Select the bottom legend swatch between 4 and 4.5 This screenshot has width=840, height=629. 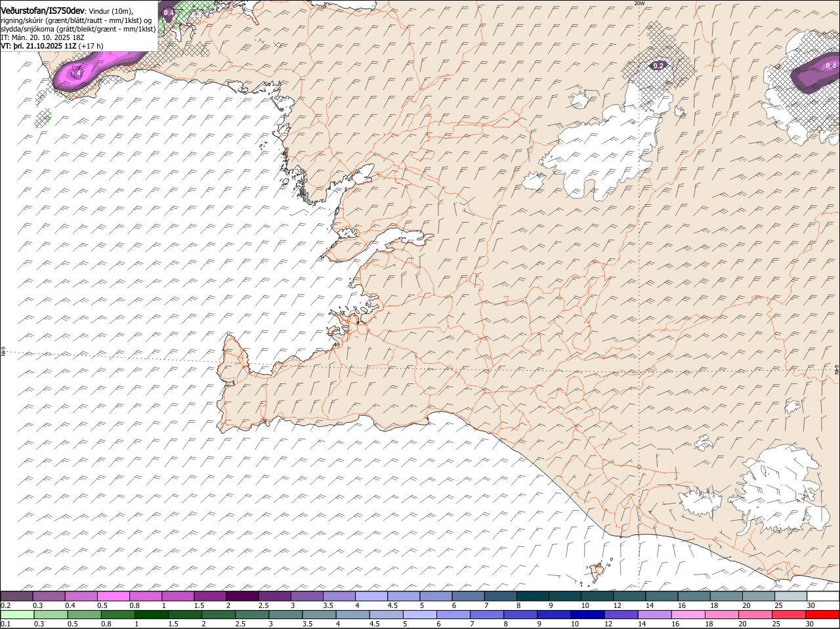(x=353, y=615)
